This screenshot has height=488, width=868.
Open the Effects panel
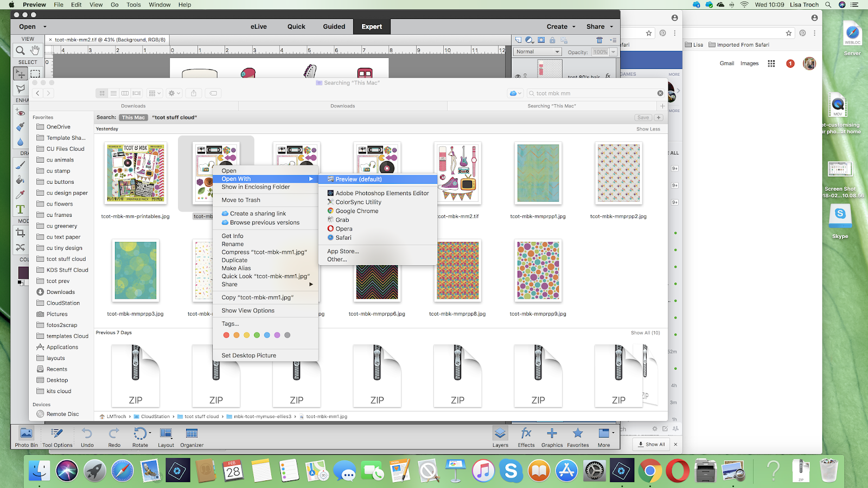click(526, 437)
